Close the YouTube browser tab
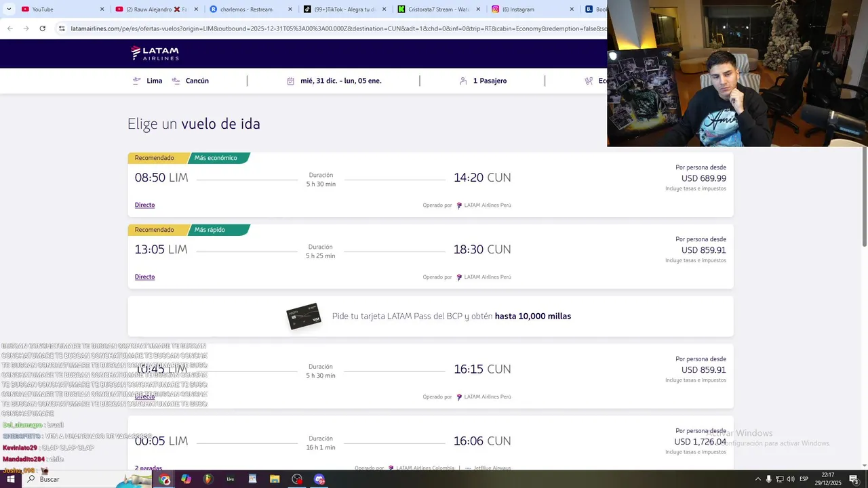The image size is (868, 488). point(102,9)
